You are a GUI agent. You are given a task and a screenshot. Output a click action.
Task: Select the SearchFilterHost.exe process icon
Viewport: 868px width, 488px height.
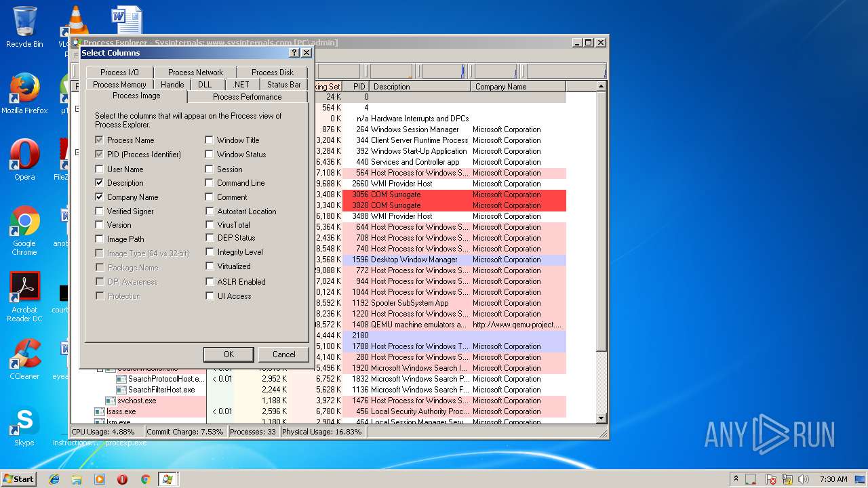121,390
